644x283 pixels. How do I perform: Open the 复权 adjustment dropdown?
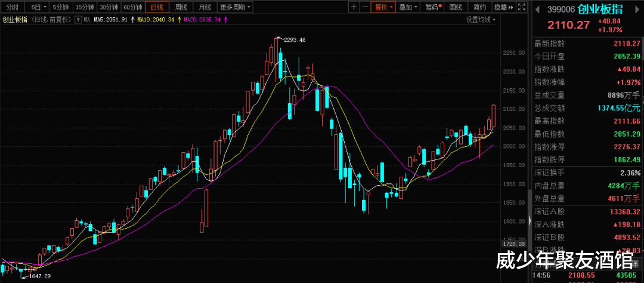click(x=383, y=7)
